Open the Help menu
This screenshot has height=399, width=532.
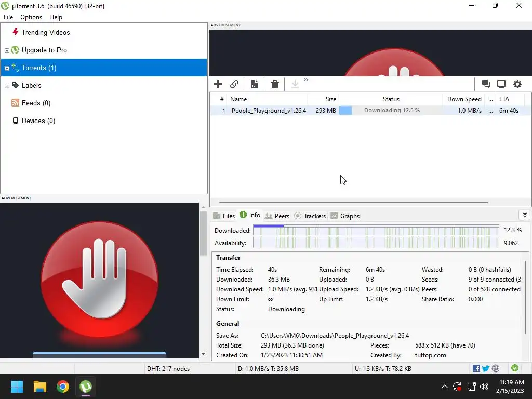coord(56,17)
